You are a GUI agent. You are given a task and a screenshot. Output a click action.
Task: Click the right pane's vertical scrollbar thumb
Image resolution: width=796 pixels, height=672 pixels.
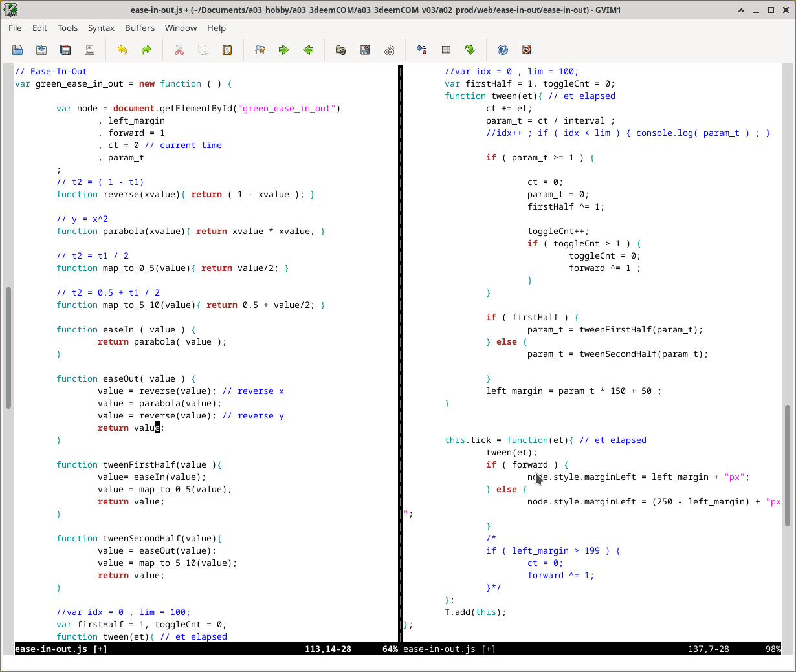click(x=788, y=465)
